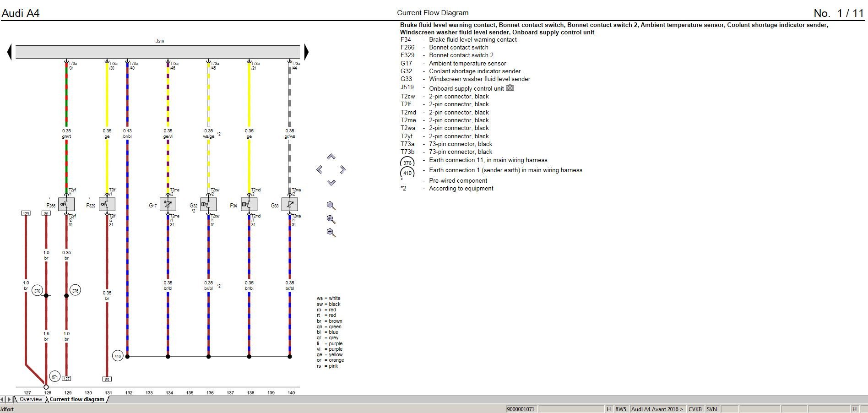This screenshot has width=868, height=413.
Task: Open the camera image for J519 control unit
Action: point(510,88)
